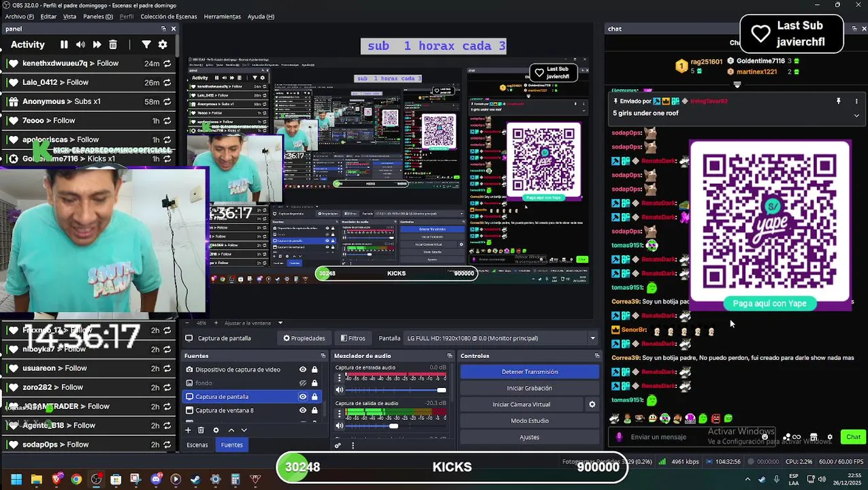The width and height of the screenshot is (868, 490).
Task: Replay zoro282 follow alert
Action: pyautogui.click(x=167, y=387)
